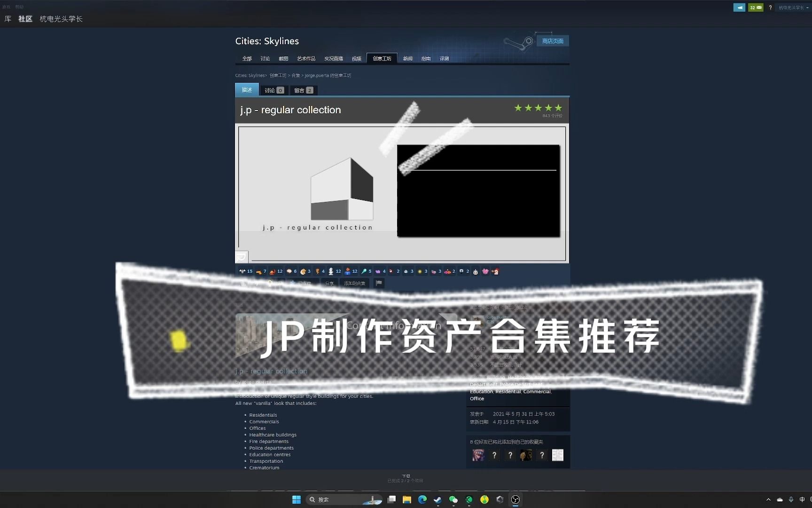Open the white grid friend avatar

557,455
